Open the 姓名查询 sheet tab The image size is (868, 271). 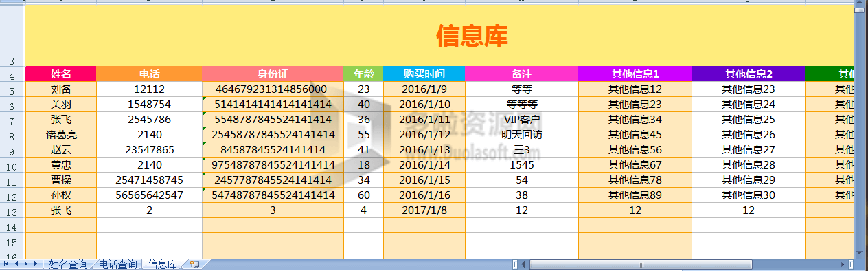pos(68,264)
